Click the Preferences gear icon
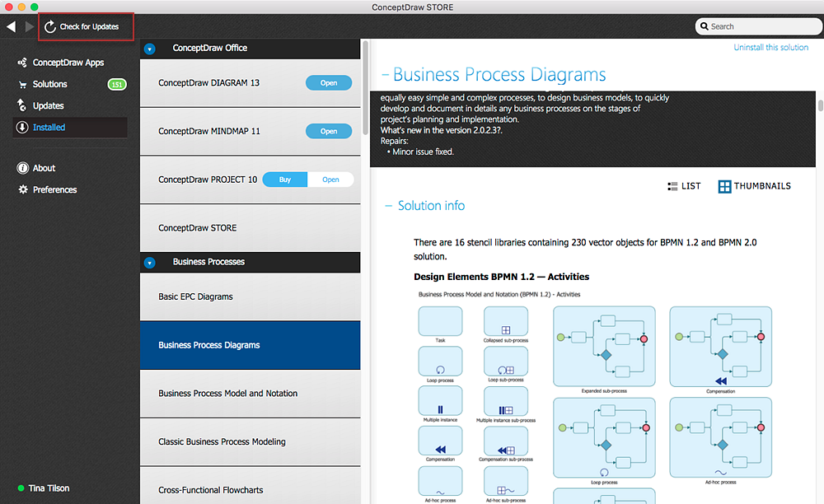824x504 pixels. [23, 189]
